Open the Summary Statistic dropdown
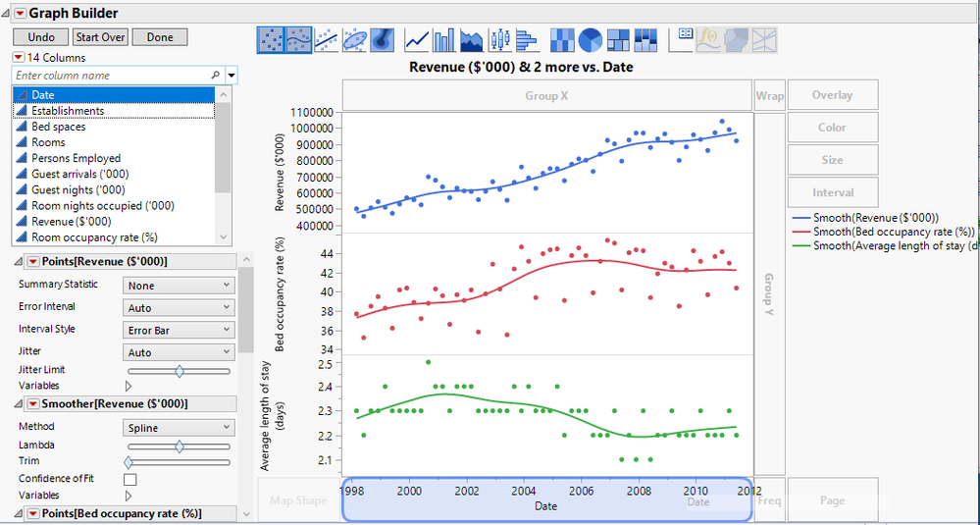 coord(179,286)
